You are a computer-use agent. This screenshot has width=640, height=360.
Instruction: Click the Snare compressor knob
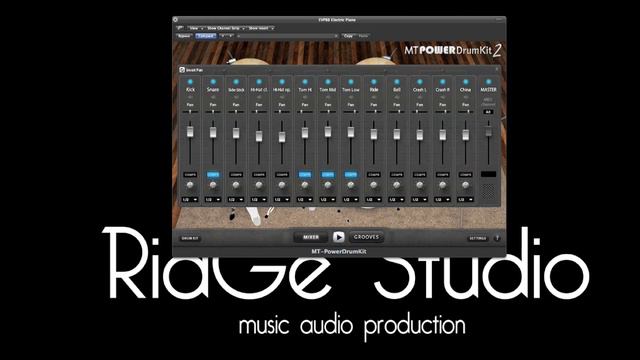click(213, 185)
